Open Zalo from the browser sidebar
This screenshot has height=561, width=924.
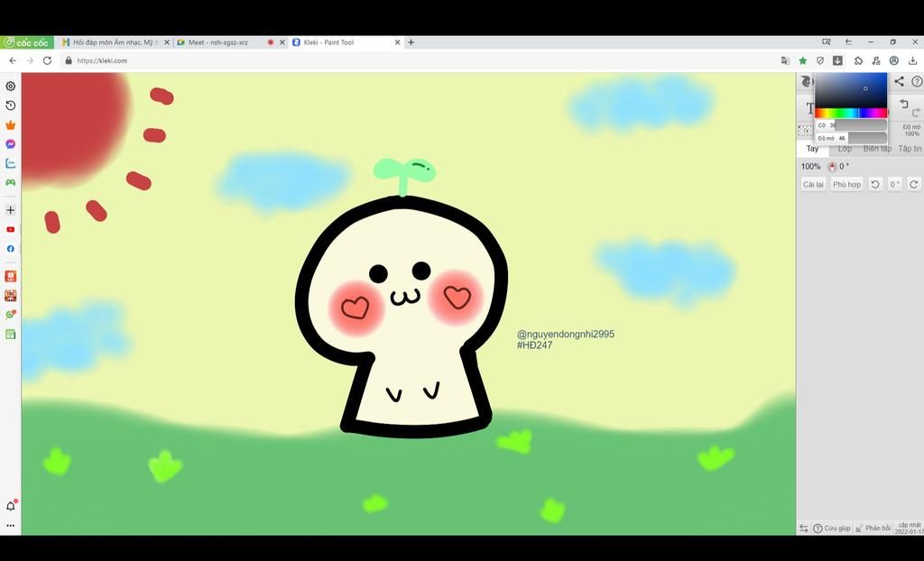[11, 163]
